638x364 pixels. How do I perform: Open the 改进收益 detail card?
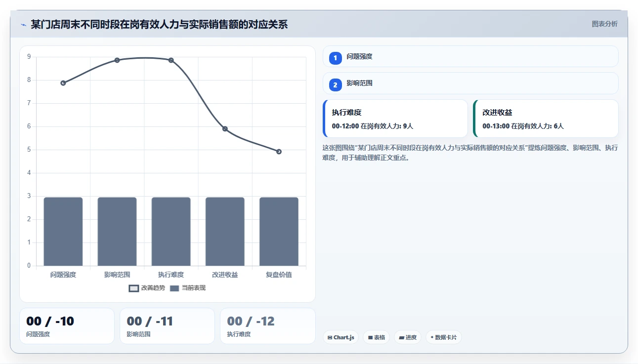tap(546, 119)
